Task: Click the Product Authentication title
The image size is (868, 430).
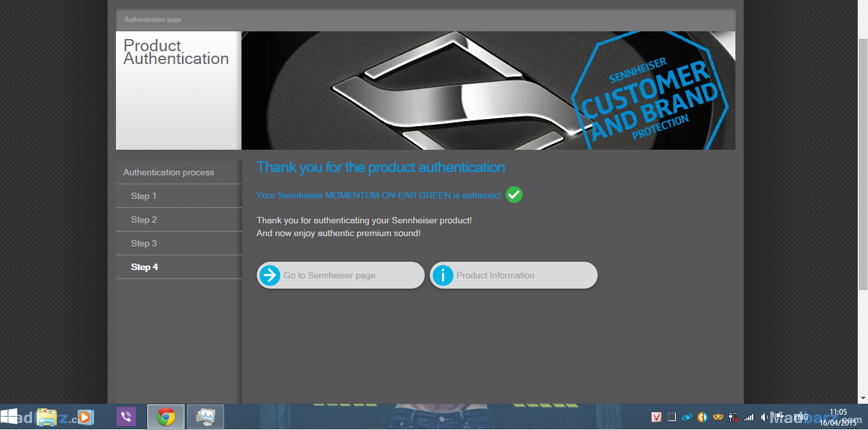Action: pyautogui.click(x=176, y=52)
